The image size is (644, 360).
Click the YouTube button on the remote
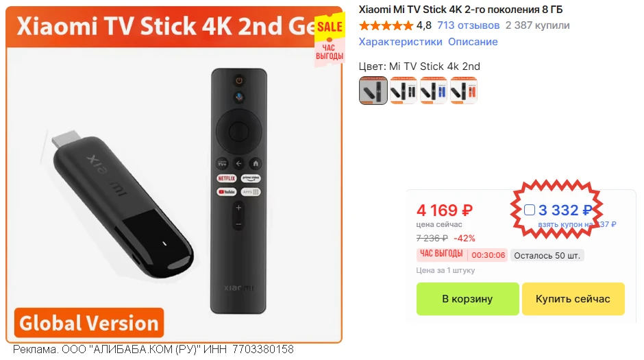tap(226, 192)
